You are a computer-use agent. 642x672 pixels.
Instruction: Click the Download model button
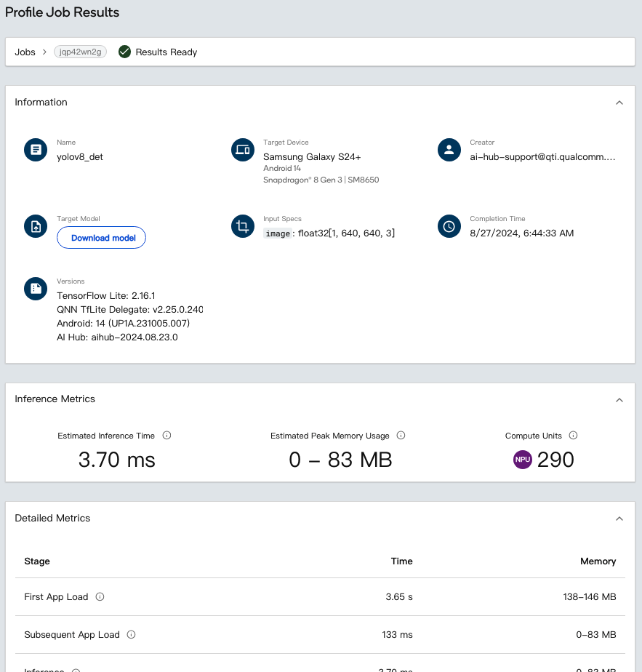[x=102, y=238]
